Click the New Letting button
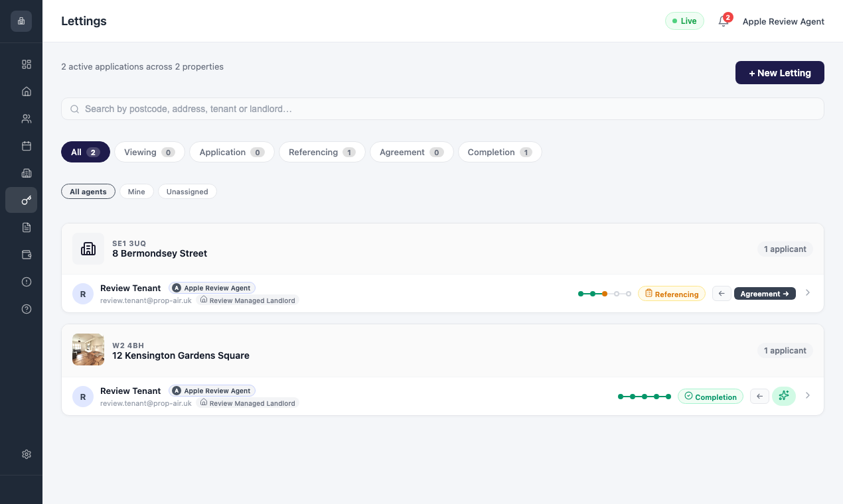The width and height of the screenshot is (843, 504). 780,73
